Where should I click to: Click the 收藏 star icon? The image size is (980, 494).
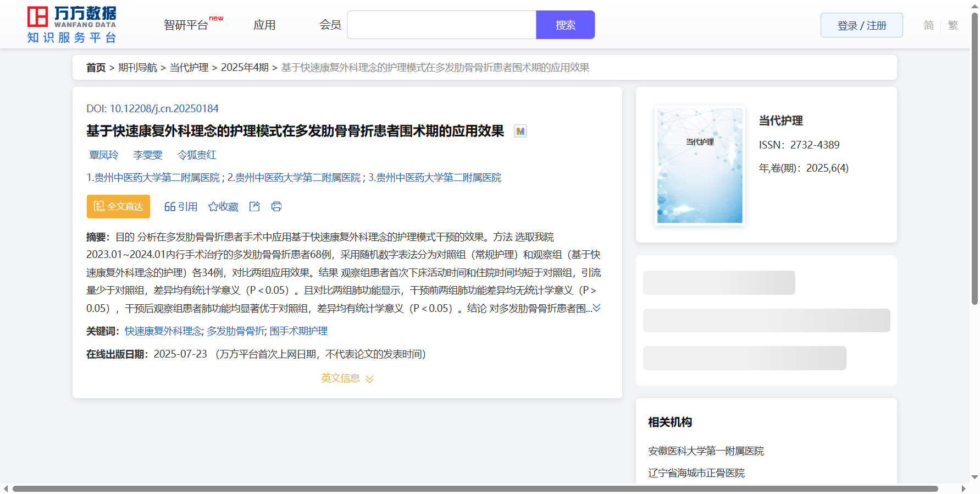(x=213, y=207)
